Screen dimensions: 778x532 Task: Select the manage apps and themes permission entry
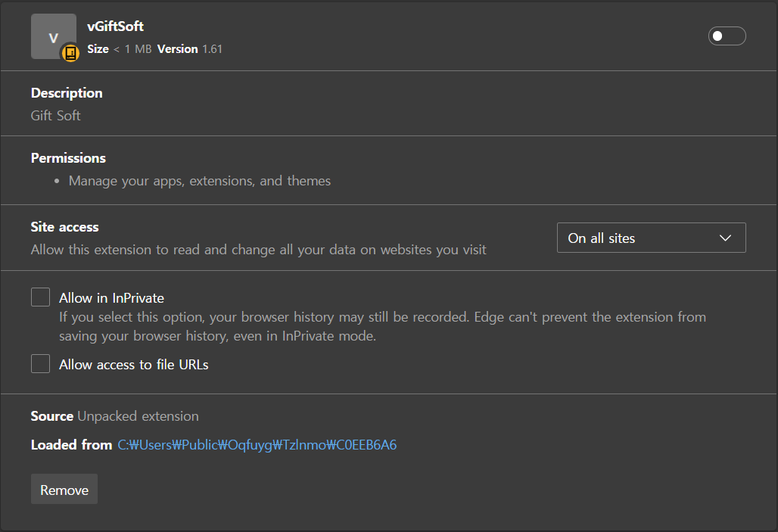pos(200,180)
